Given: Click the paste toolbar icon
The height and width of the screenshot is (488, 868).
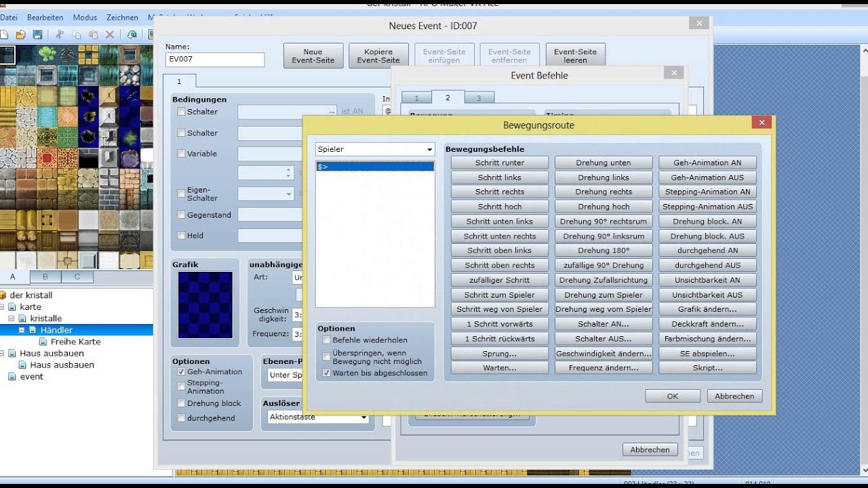Looking at the screenshot, I should point(93,35).
